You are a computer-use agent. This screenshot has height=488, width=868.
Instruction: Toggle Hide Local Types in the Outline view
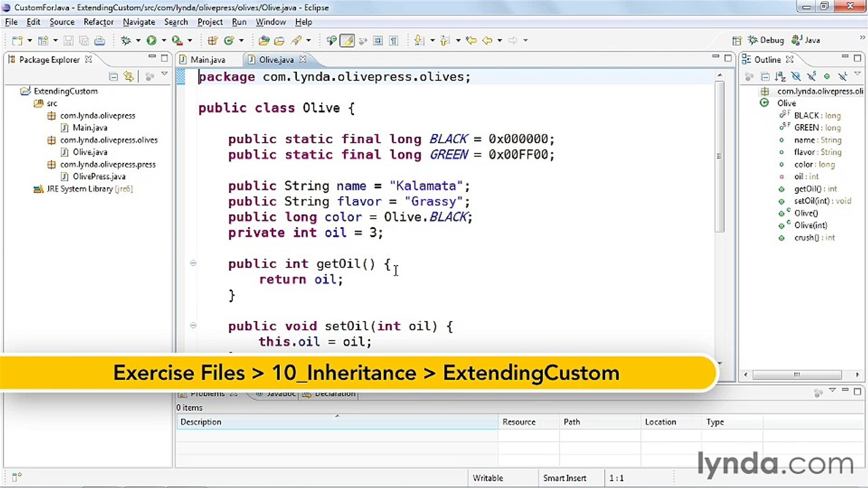pyautogui.click(x=843, y=77)
